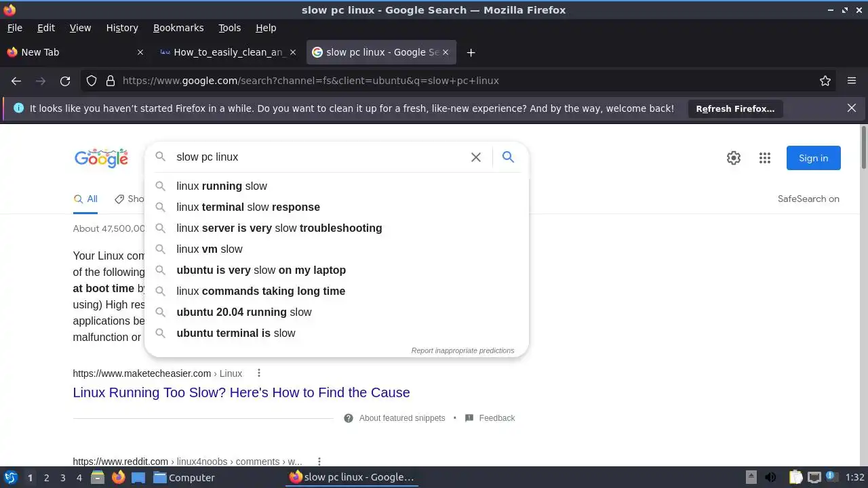Image resolution: width=868 pixels, height=488 pixels.
Task: Choose suggestion linux running slow
Action: 336,186
